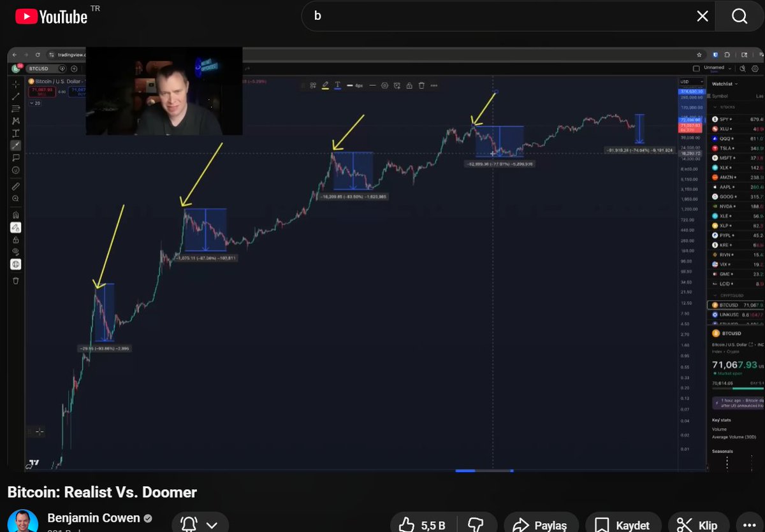Delete selected drawing via floating toolbar trash

(x=421, y=85)
